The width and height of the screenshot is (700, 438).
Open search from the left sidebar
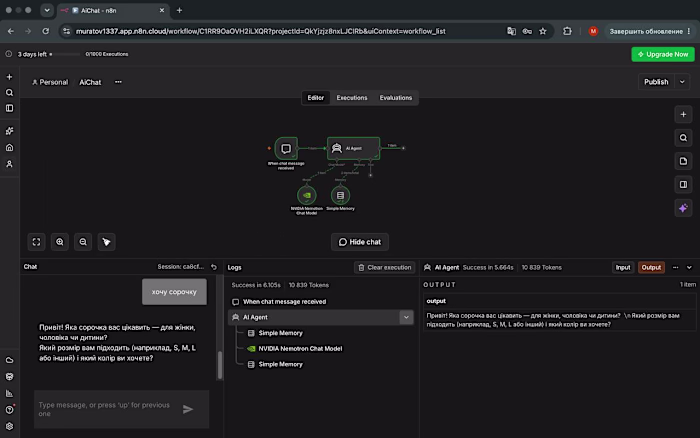pyautogui.click(x=9, y=92)
